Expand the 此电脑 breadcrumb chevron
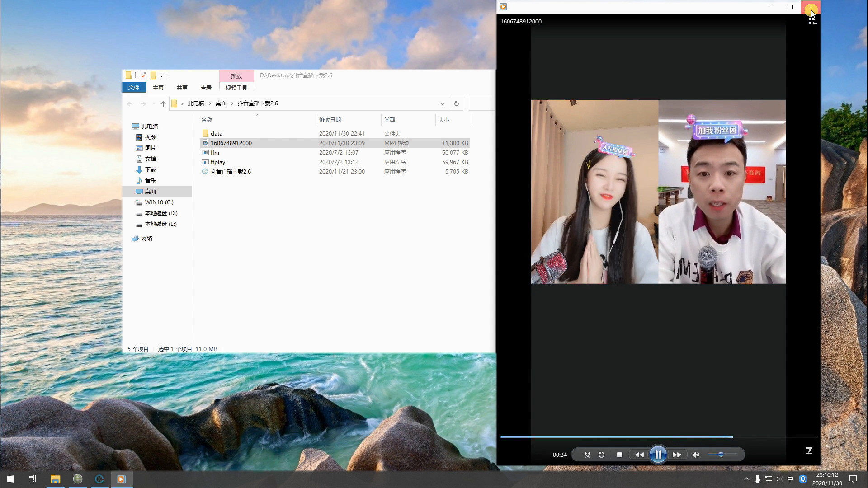 [x=210, y=103]
